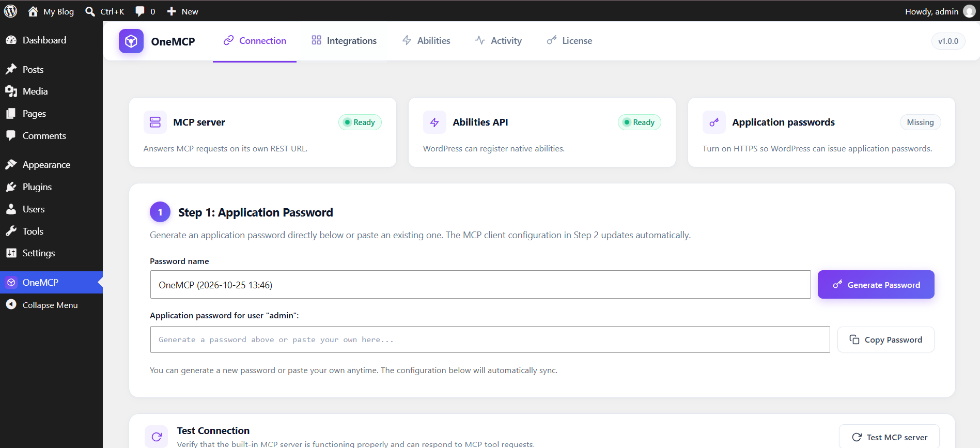Open Ctrl+K search in the admin bar
980x448 pixels.
pyautogui.click(x=105, y=11)
